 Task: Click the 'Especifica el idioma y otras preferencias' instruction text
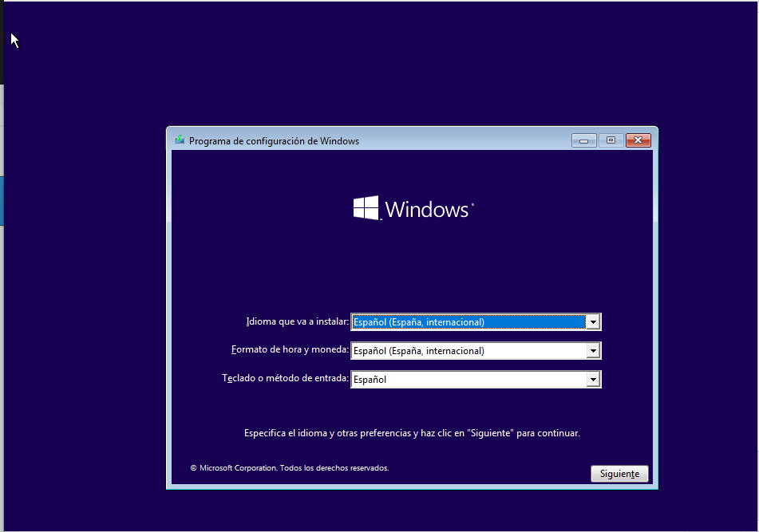tap(412, 433)
